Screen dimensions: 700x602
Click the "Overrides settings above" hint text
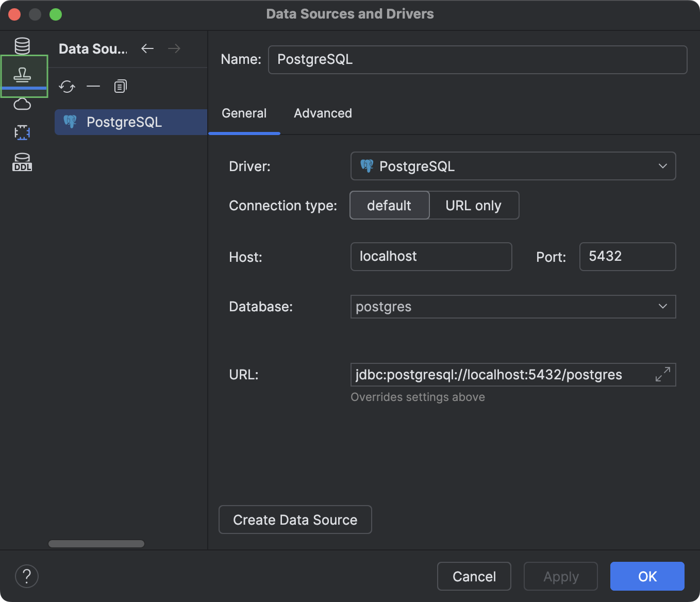coord(418,397)
